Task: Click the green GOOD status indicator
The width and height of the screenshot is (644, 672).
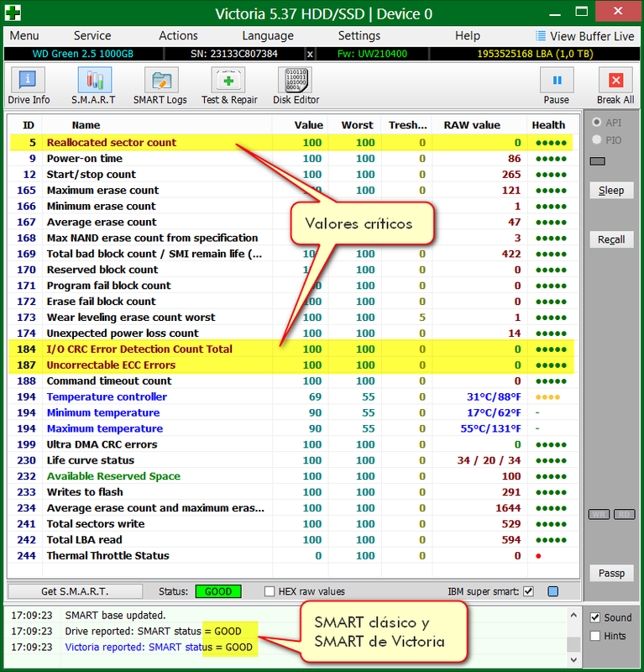Action: (218, 591)
